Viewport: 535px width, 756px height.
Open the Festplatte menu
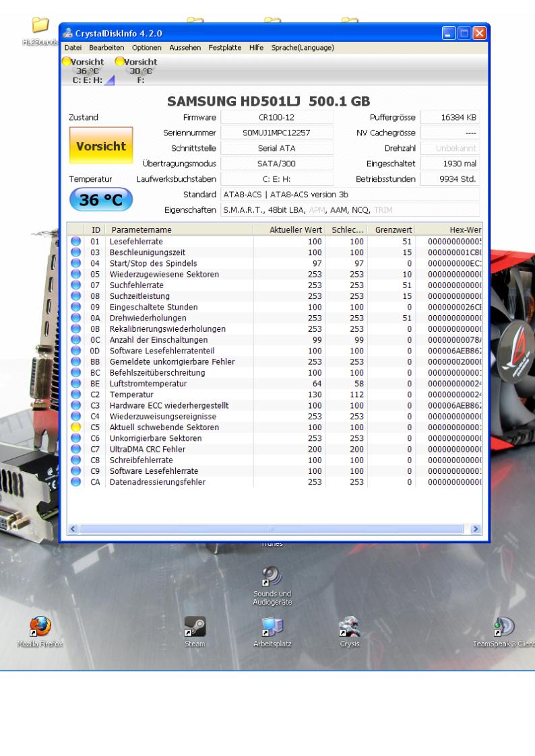[x=225, y=48]
